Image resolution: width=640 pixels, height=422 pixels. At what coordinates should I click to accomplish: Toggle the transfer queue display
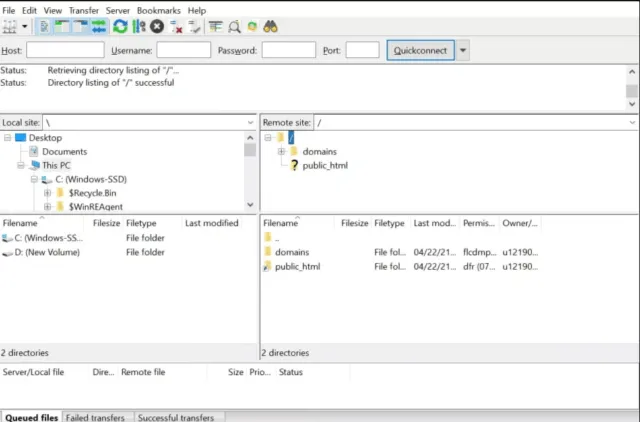click(x=98, y=26)
